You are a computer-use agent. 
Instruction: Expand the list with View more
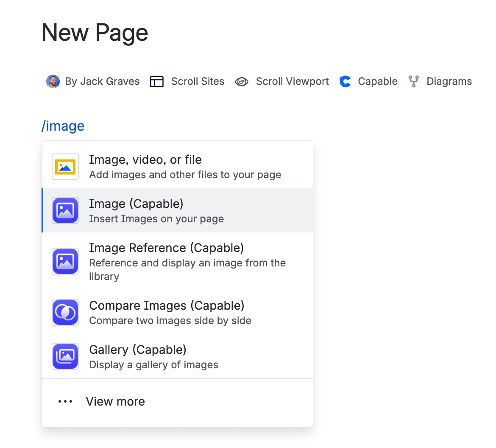(115, 401)
